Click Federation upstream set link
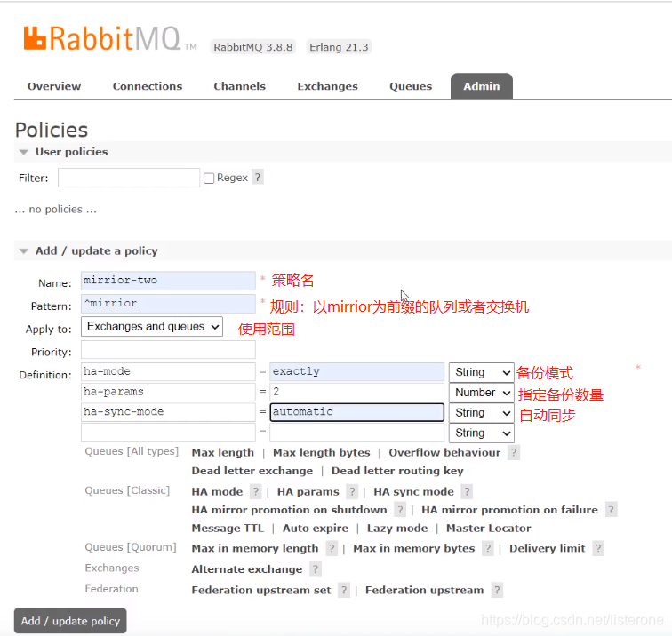Viewport: 672px width, 636px height. click(x=261, y=591)
